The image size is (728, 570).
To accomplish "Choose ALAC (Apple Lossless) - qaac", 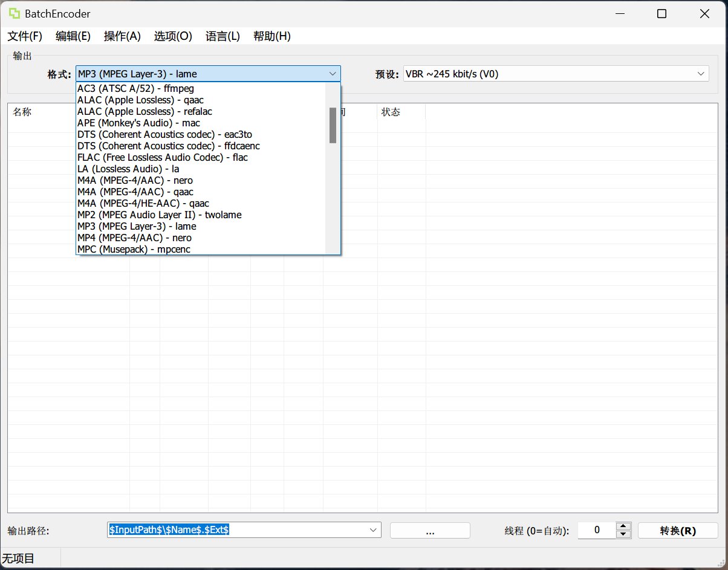I will pos(201,100).
